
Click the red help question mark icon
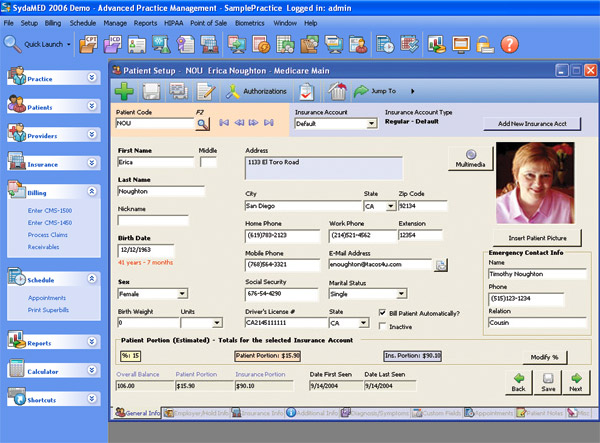(510, 44)
